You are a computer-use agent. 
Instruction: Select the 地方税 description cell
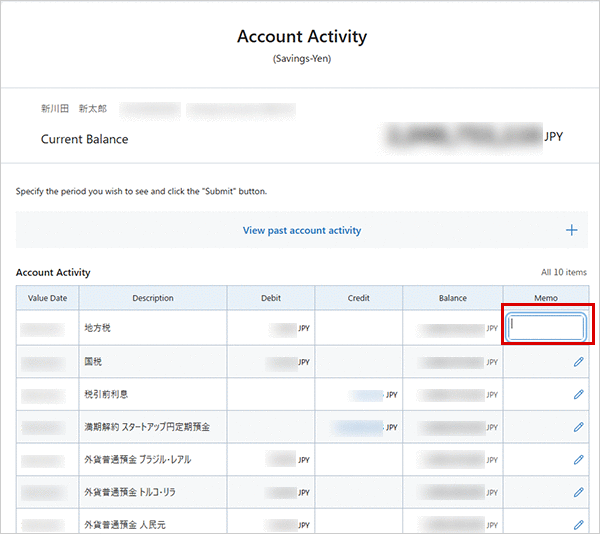tap(100, 328)
